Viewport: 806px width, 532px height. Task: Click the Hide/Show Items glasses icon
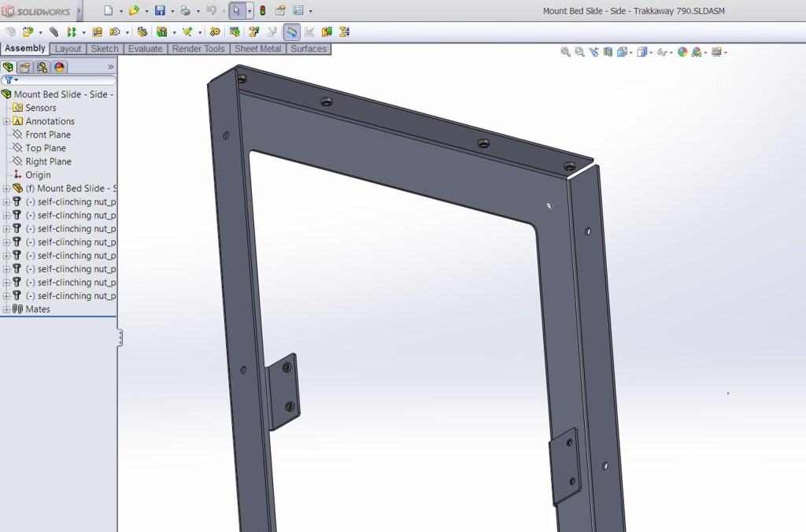[664, 51]
